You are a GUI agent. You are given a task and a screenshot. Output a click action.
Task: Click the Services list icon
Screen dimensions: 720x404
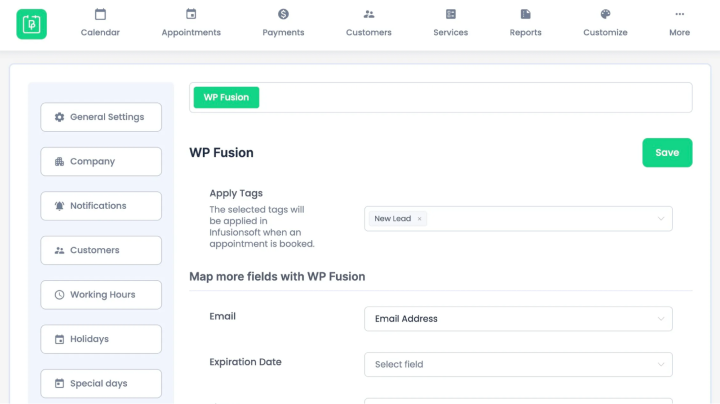450,14
